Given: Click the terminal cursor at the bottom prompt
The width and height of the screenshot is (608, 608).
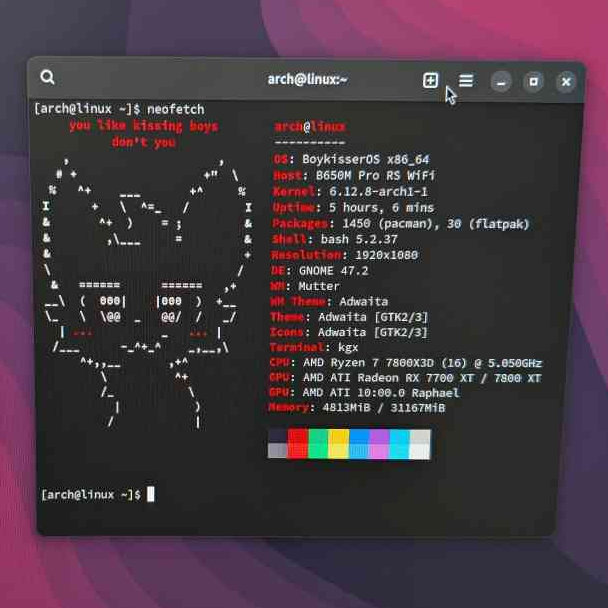Looking at the screenshot, I should (x=151, y=494).
